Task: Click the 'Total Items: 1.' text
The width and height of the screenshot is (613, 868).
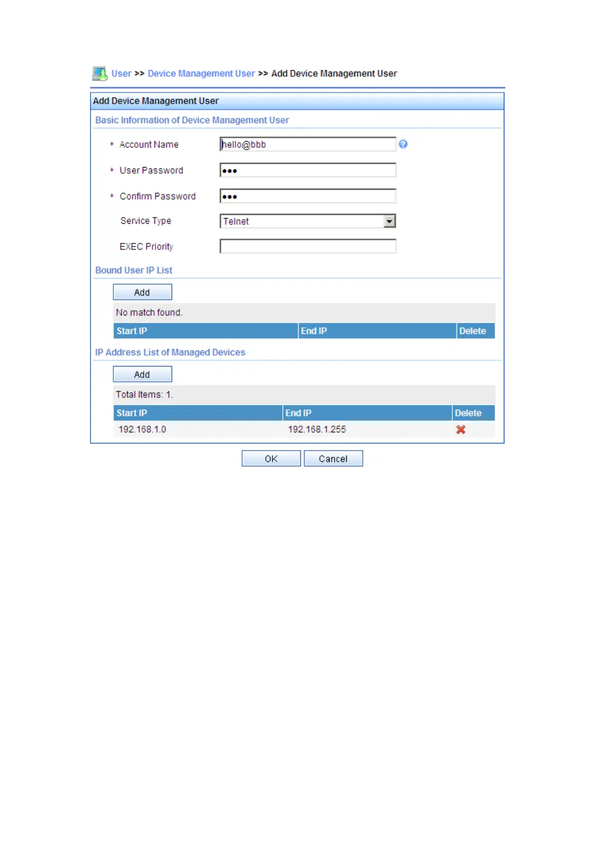Action: click(x=144, y=394)
